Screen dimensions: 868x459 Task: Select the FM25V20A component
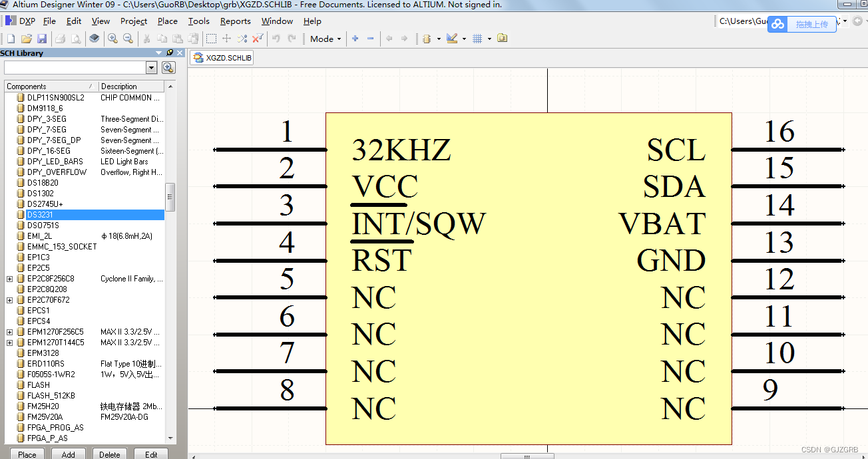pyautogui.click(x=45, y=416)
